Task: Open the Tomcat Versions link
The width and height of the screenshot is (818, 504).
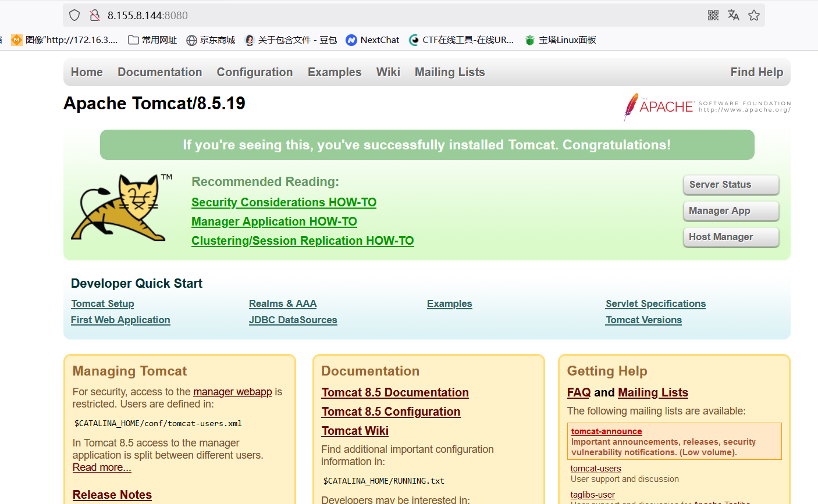Action: click(643, 320)
